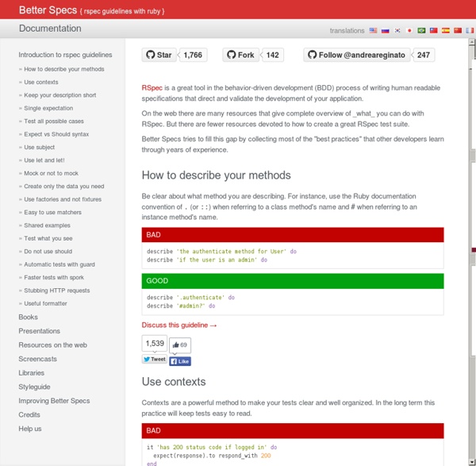Go to Use contexts in sidebar
The width and height of the screenshot is (476, 466).
click(x=41, y=82)
